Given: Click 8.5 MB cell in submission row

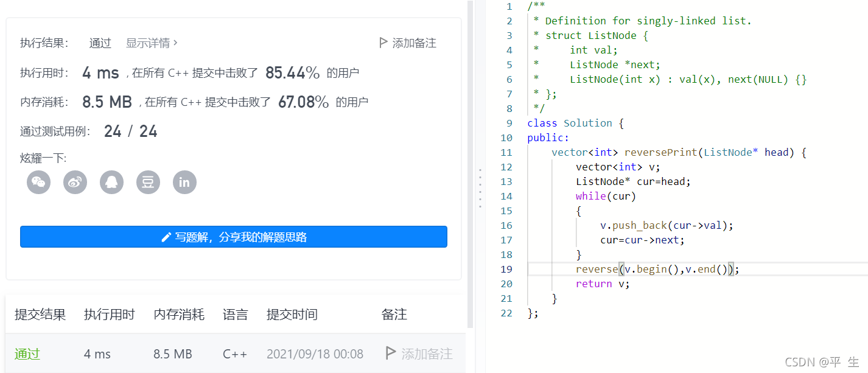Looking at the screenshot, I should click(x=173, y=354).
